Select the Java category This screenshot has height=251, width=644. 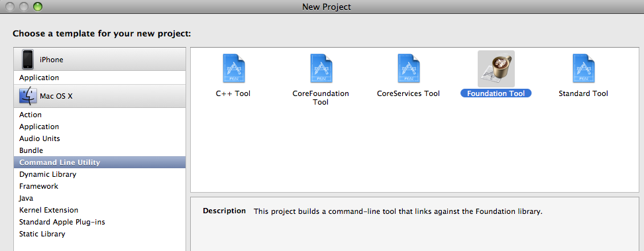tap(100, 199)
